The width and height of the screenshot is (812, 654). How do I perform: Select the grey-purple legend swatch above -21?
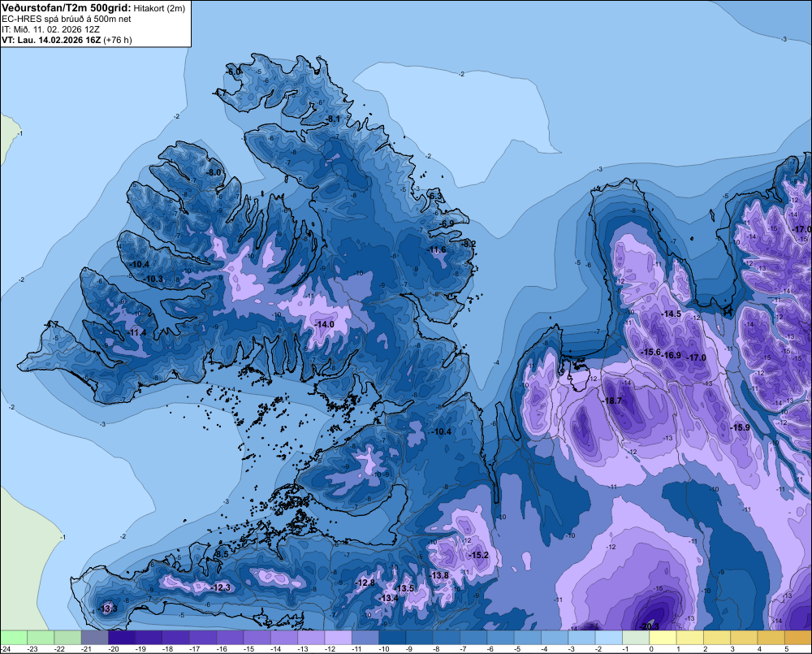point(94,637)
